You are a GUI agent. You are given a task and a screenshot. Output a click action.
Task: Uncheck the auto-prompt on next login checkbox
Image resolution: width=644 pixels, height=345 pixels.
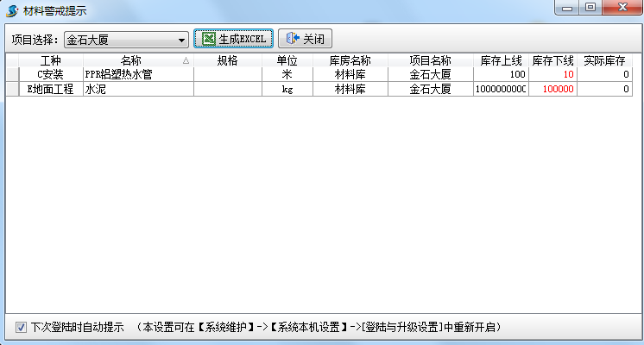(x=21, y=327)
